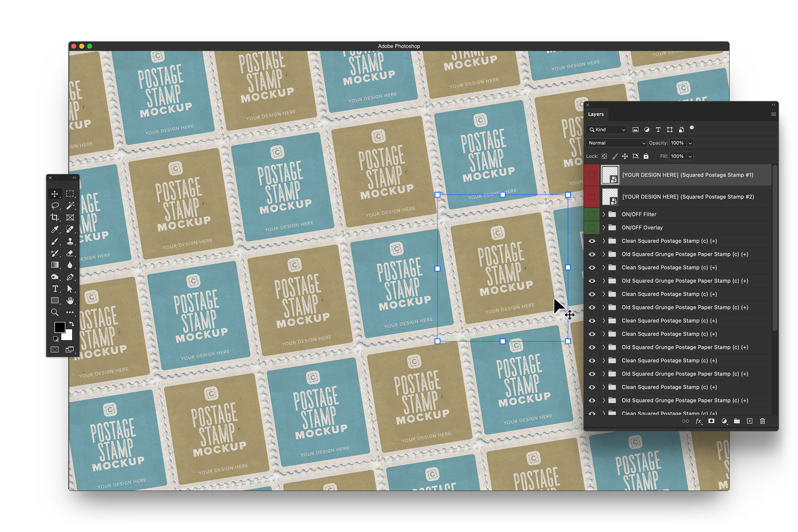Select the Eraser tool
798x532 pixels.
[70, 253]
